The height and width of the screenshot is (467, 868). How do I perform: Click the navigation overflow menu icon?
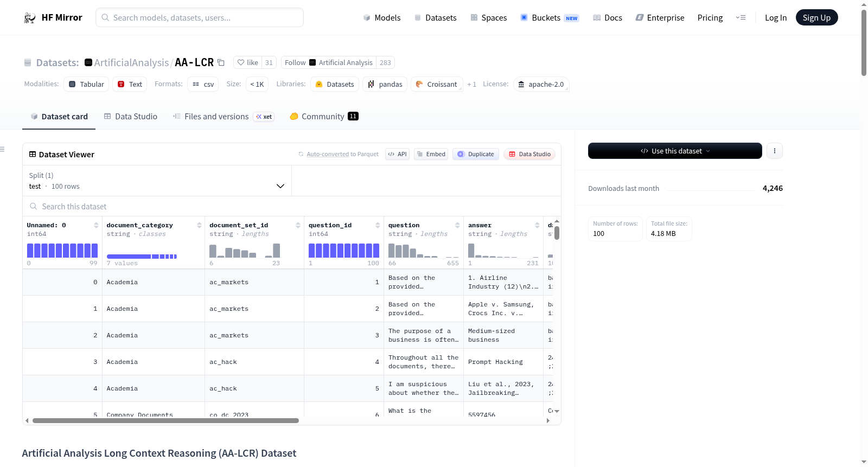741,17
